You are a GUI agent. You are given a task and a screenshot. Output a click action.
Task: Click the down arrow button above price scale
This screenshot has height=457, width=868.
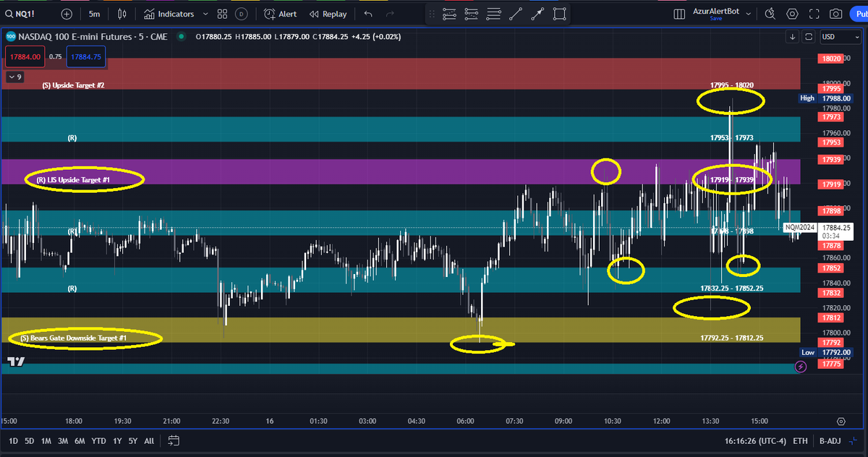coord(793,37)
